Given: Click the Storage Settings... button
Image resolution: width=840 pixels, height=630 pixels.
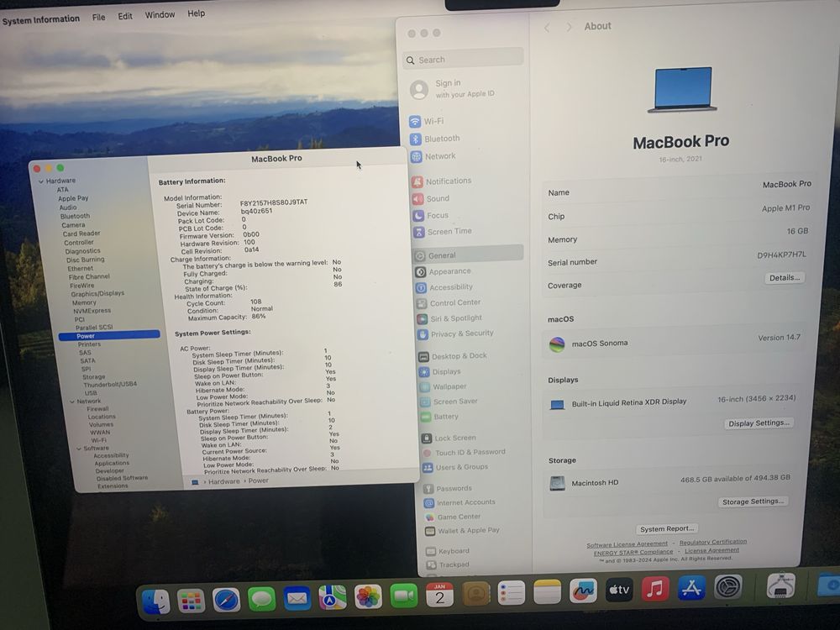Looking at the screenshot, I should 753,501.
